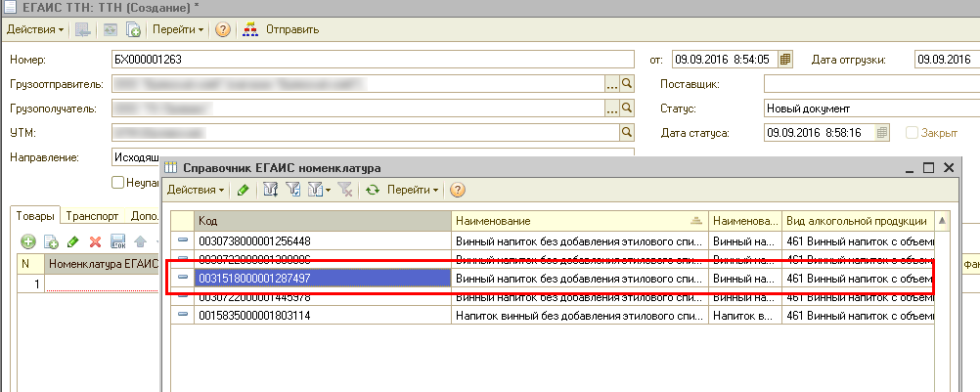
Task: Click first grayed table-arrow icon in ТТН toolbar
Action: coord(82,29)
